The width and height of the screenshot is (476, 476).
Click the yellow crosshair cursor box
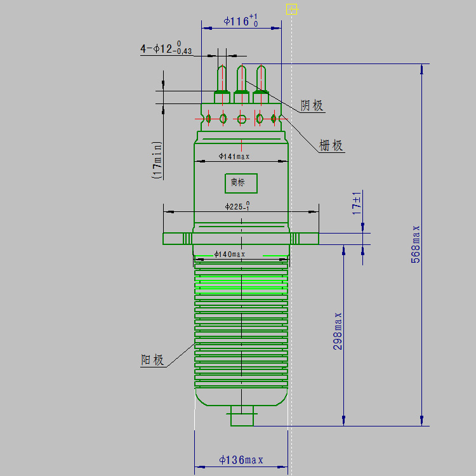click(x=292, y=9)
